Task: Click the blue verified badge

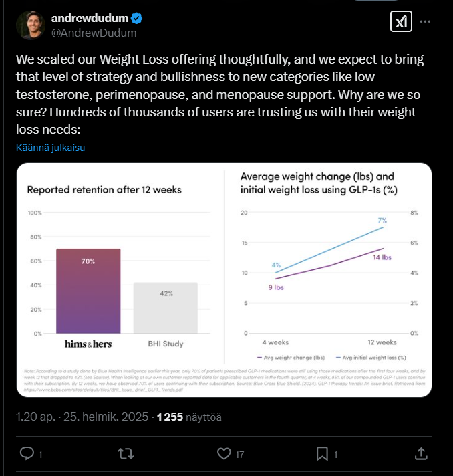Action: point(136,19)
